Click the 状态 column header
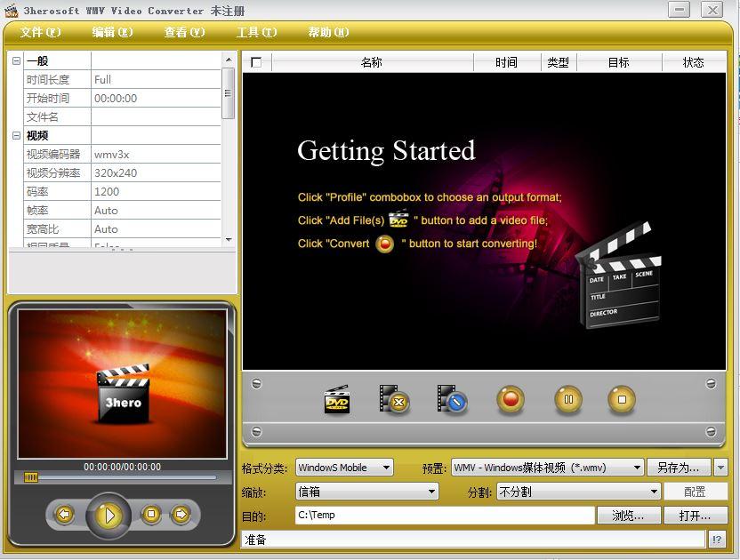This screenshot has height=560, width=740. (x=694, y=62)
